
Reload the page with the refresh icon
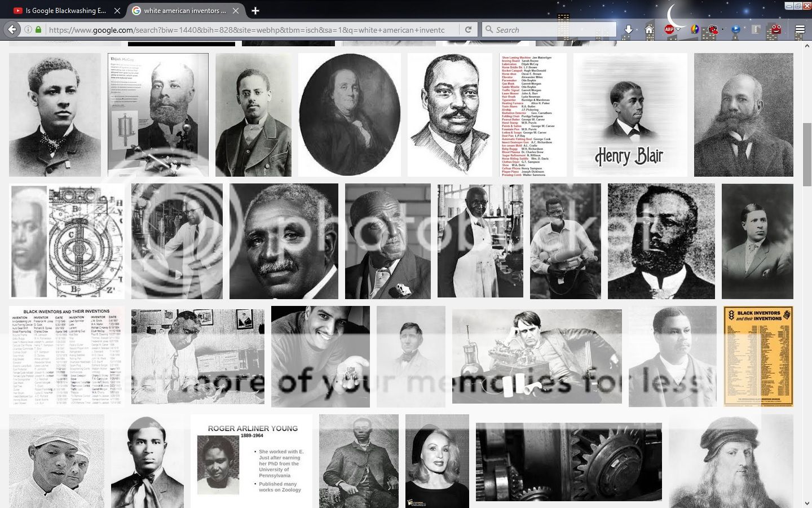coord(468,29)
